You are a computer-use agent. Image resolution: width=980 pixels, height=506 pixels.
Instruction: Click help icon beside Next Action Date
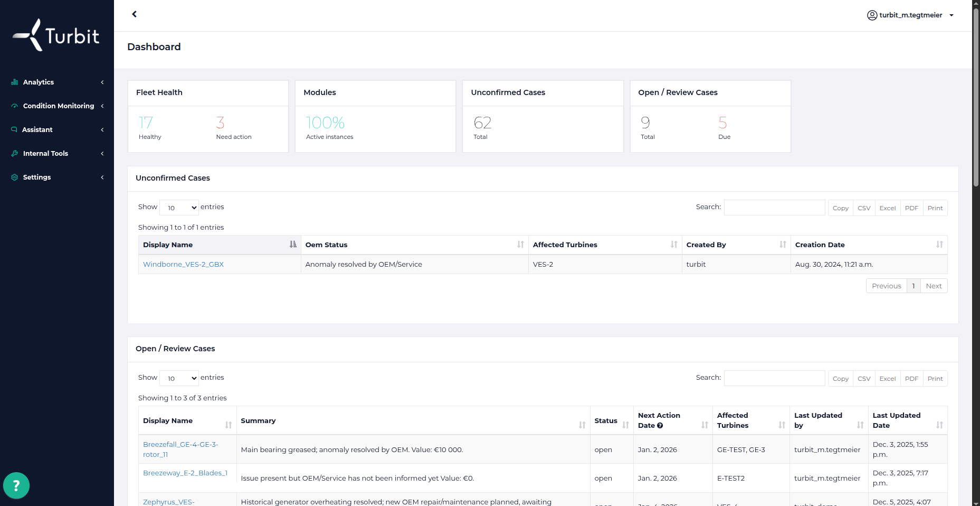[x=660, y=426]
